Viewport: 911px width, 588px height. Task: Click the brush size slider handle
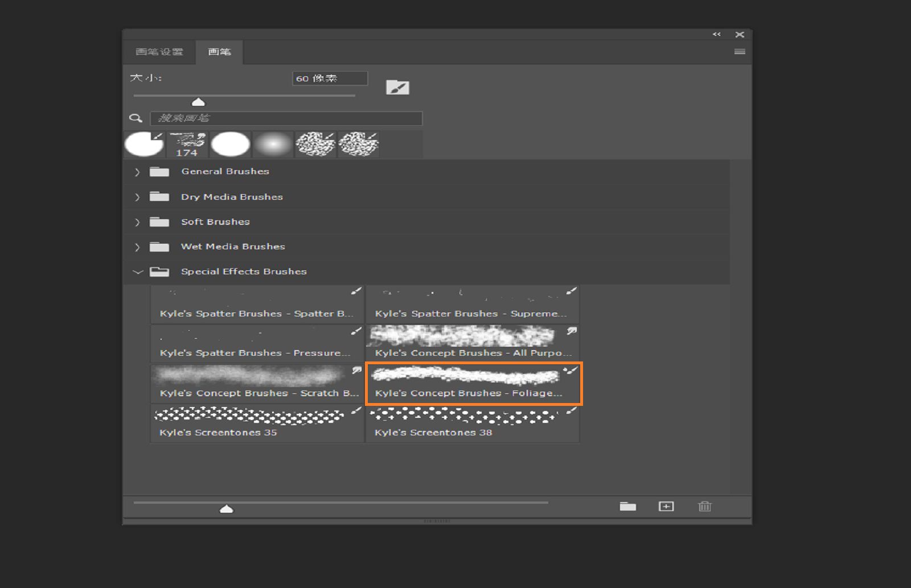pyautogui.click(x=198, y=102)
